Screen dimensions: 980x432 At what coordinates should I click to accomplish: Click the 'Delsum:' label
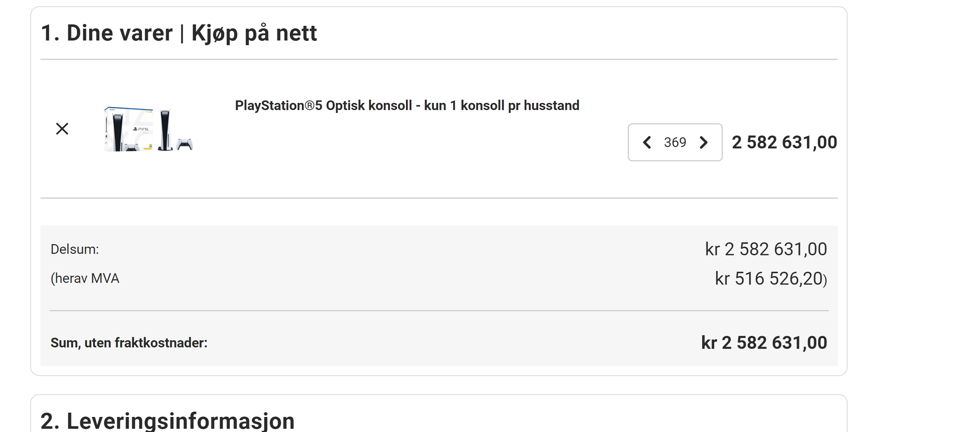75,249
